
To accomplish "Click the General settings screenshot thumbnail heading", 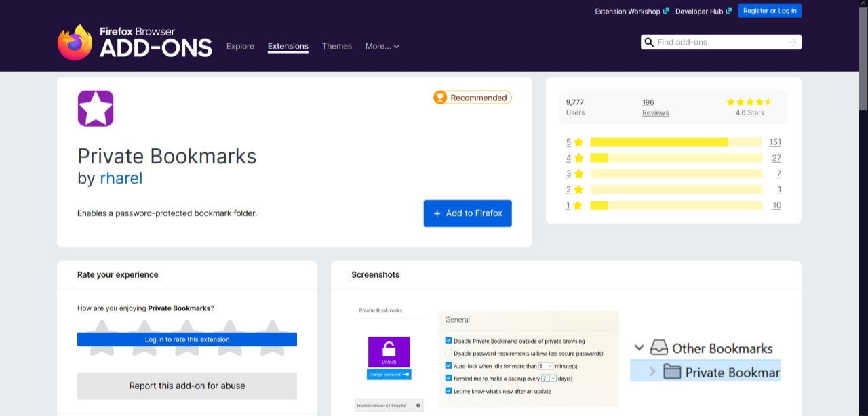I will pyautogui.click(x=458, y=319).
